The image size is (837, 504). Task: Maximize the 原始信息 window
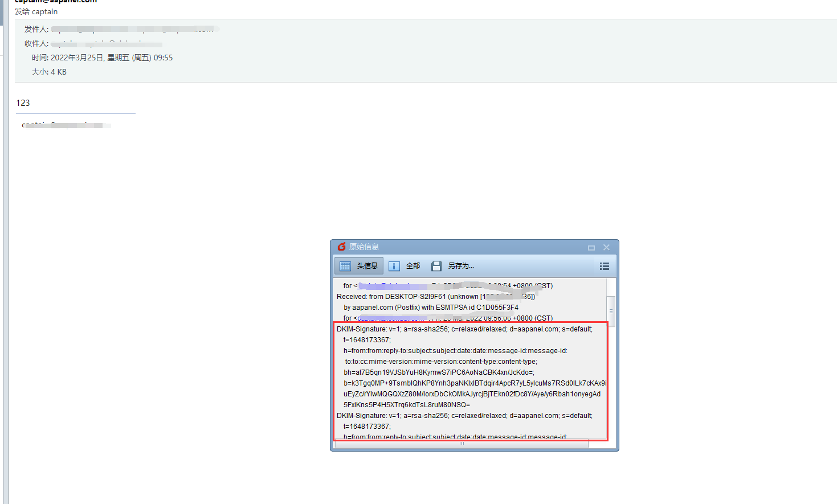[591, 247]
